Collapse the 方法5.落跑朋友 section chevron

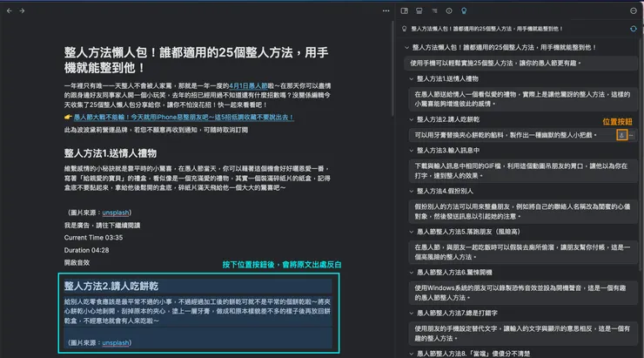411,232
